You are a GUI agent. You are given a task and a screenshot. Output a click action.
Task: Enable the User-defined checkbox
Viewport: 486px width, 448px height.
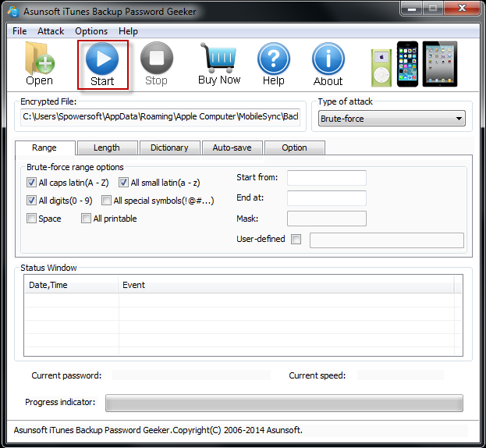296,239
